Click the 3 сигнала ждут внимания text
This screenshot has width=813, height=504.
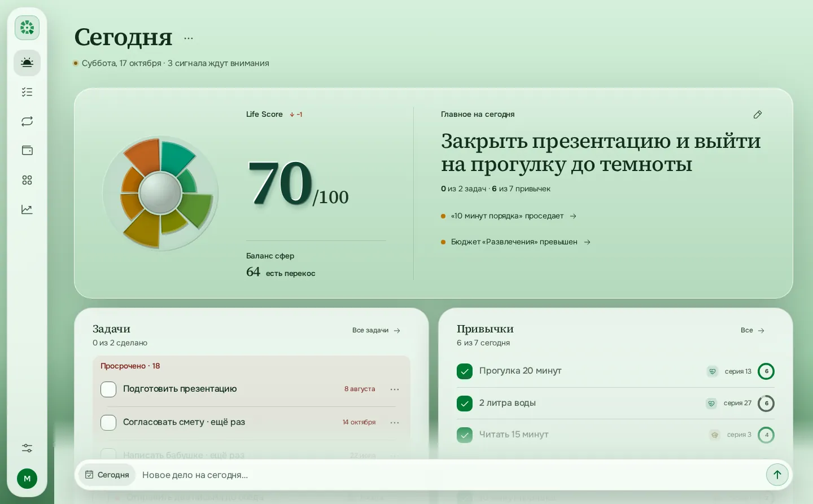coord(218,63)
